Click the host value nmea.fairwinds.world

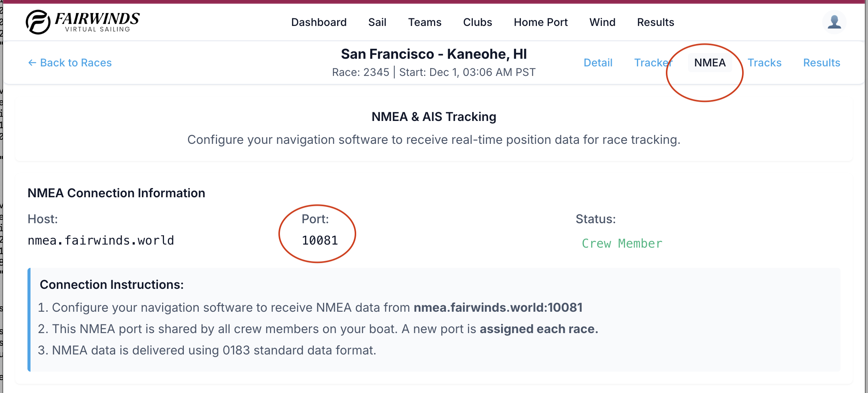point(101,240)
